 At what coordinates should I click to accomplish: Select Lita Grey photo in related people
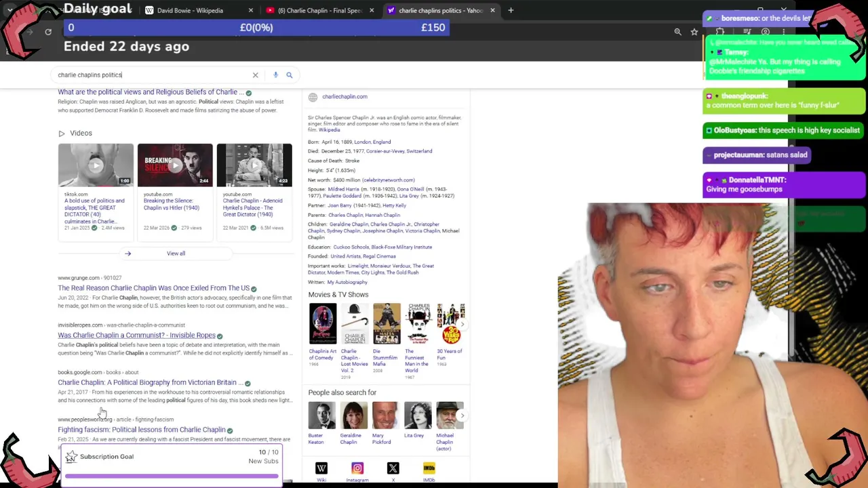coord(417,415)
